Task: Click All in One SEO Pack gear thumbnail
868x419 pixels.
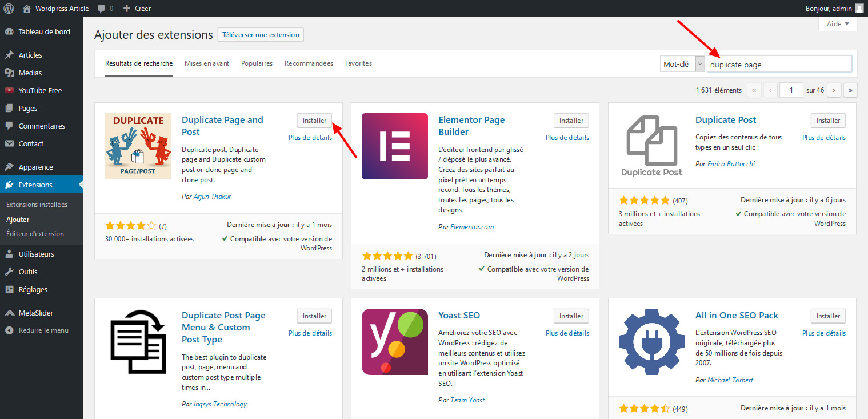Action: tap(652, 342)
